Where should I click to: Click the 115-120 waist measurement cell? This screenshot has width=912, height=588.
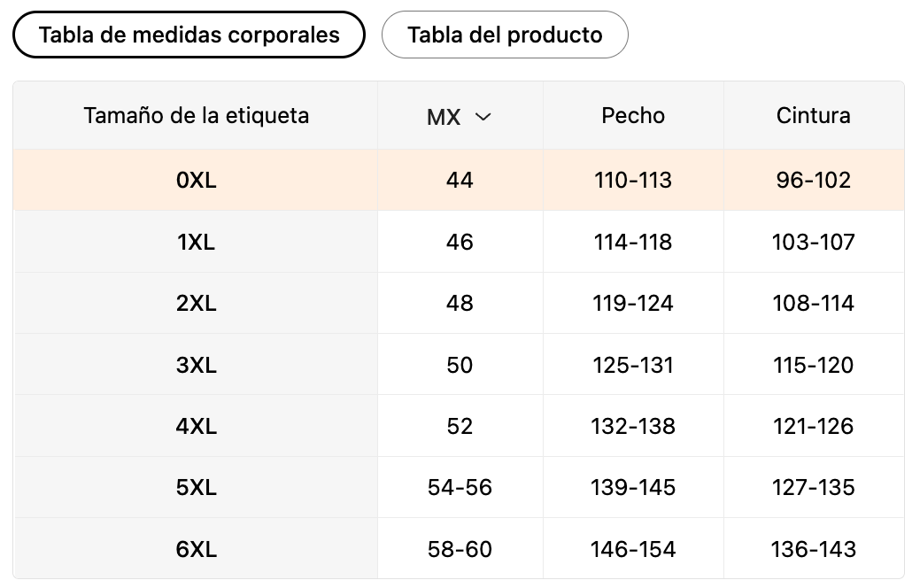coord(813,365)
